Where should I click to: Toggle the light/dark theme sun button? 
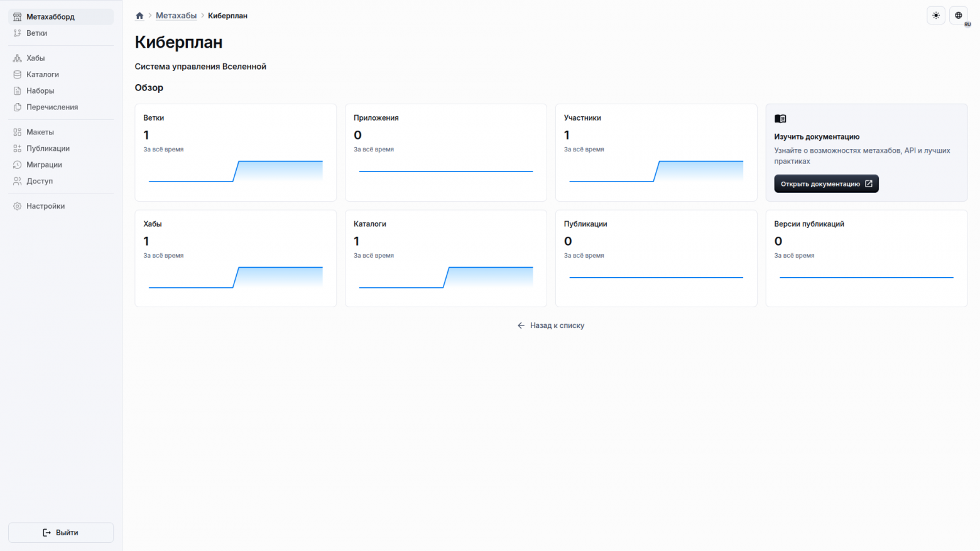point(936,16)
